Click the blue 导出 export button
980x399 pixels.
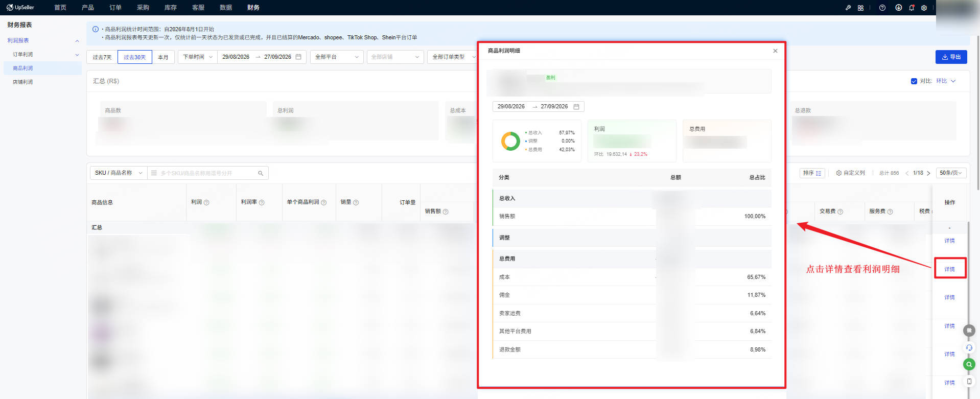(x=951, y=57)
